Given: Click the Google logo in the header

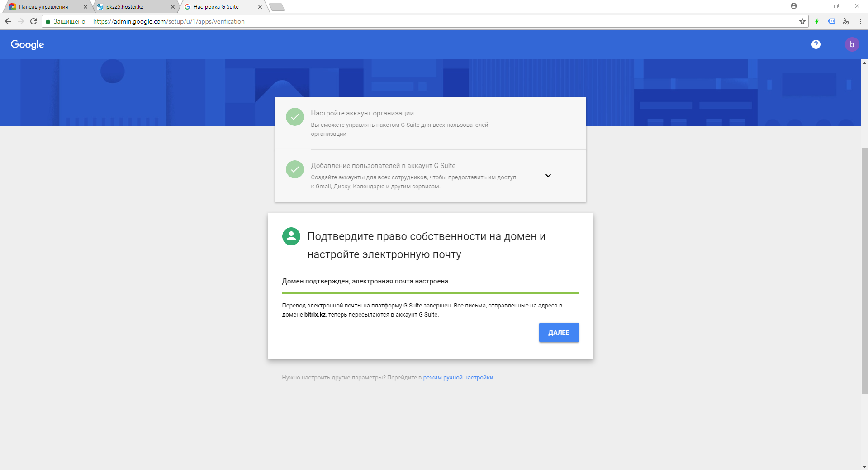Looking at the screenshot, I should point(28,44).
